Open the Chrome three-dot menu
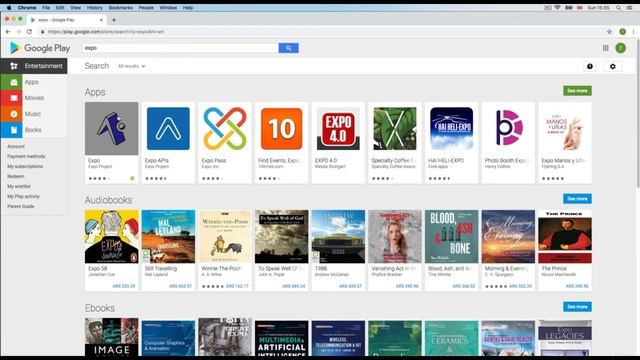Viewport: 640px width, 360px height. (633, 31)
